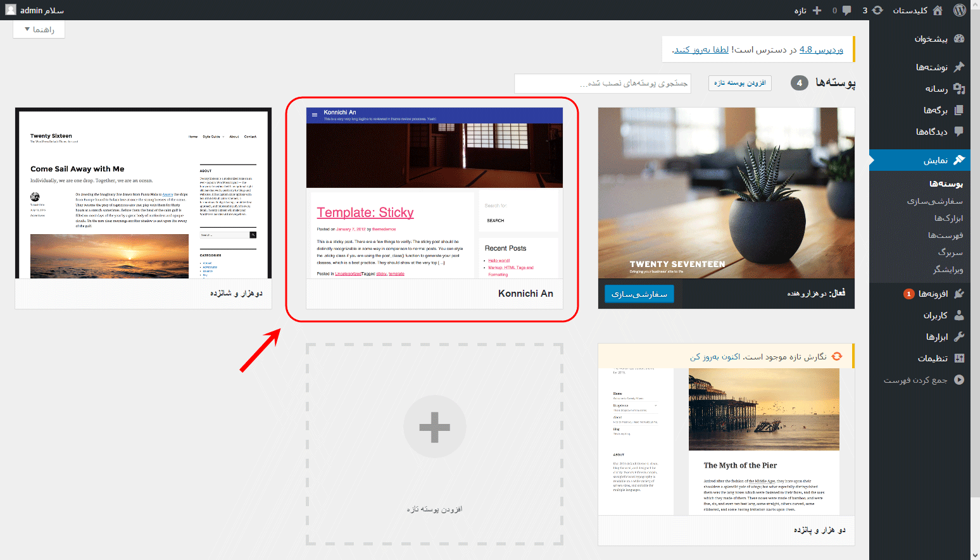Open فهرست‌ها submenu item

(x=946, y=235)
